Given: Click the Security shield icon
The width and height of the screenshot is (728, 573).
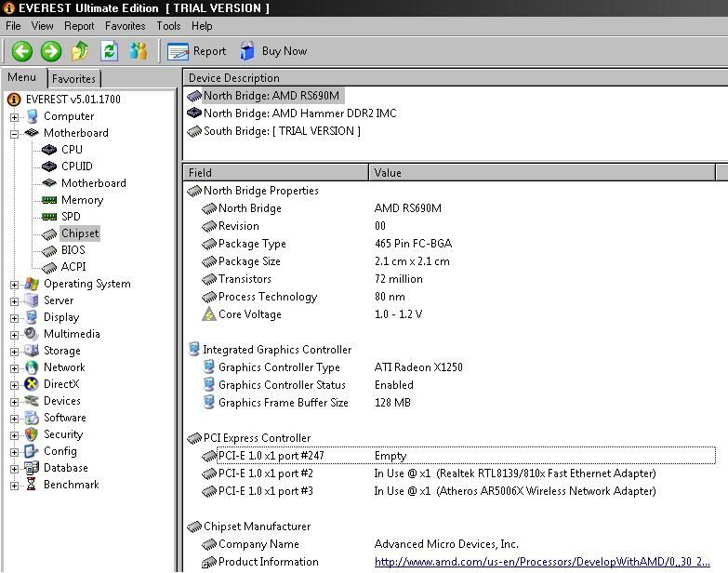Looking at the screenshot, I should pos(32,434).
